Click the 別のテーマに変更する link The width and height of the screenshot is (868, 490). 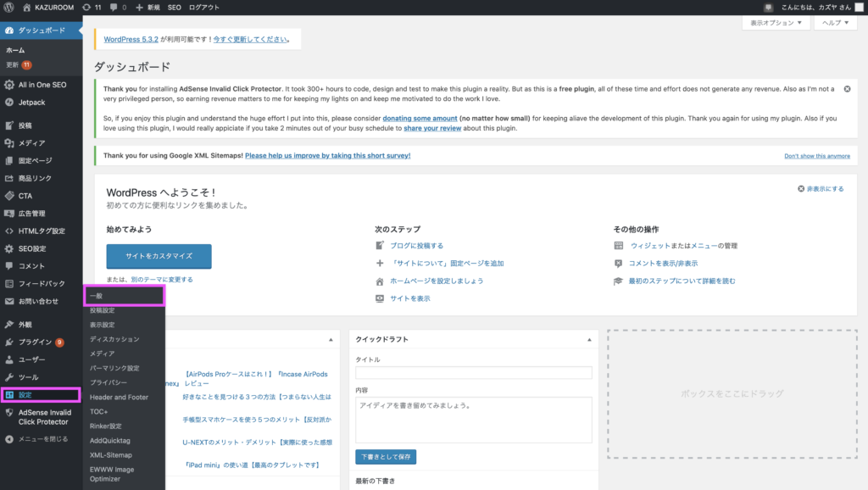(x=162, y=280)
